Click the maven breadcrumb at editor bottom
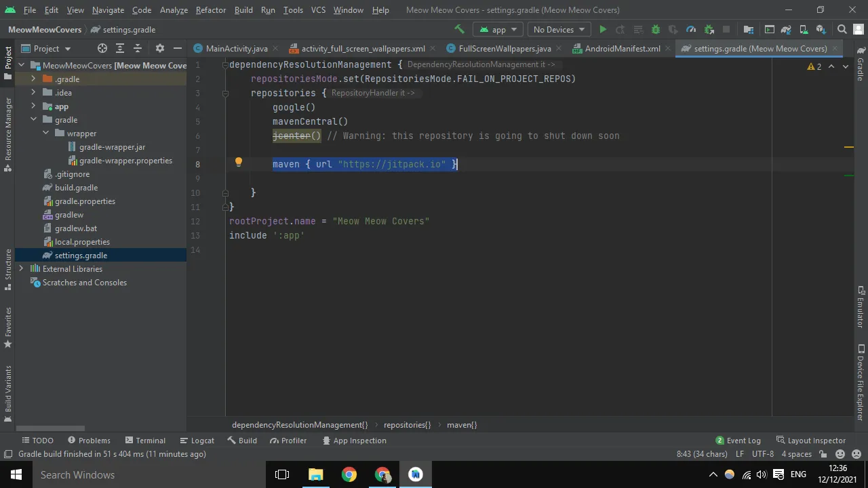868x488 pixels. point(462,425)
